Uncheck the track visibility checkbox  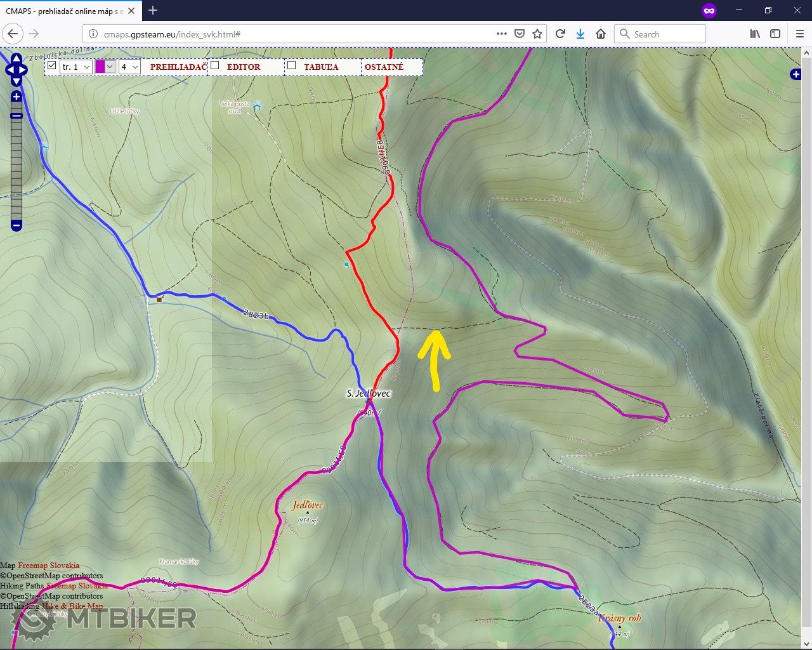[x=52, y=65]
